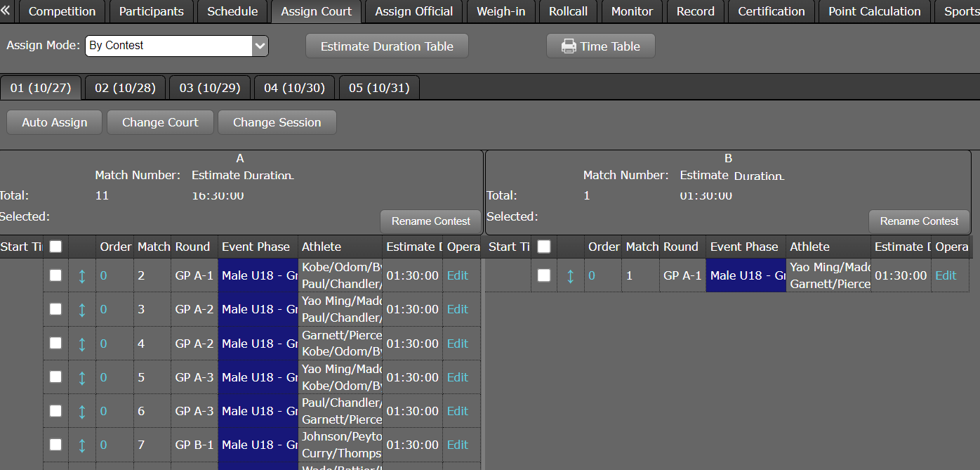Click the reorder arrow icon for match 7
The image size is (980, 470).
[x=82, y=445]
